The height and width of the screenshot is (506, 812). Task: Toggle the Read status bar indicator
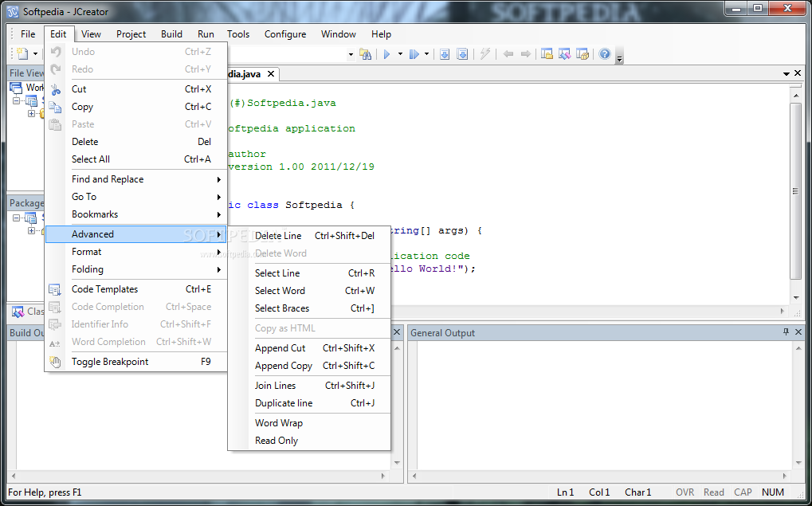click(714, 492)
